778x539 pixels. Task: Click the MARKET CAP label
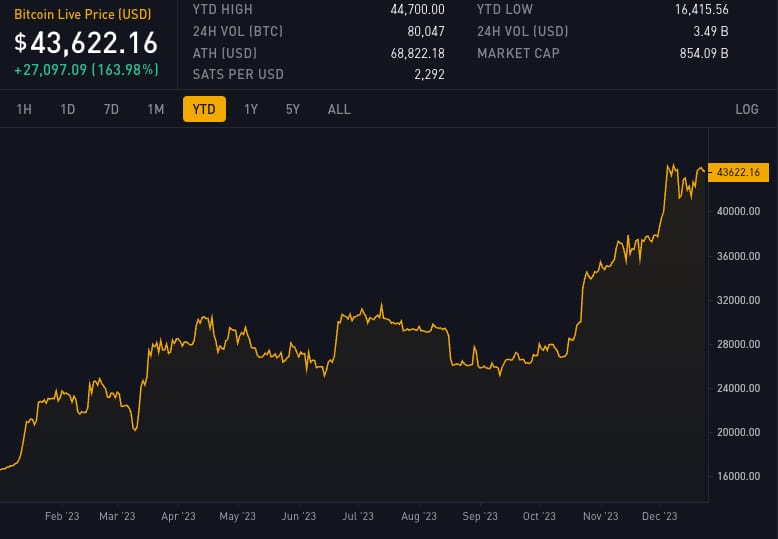[519, 53]
